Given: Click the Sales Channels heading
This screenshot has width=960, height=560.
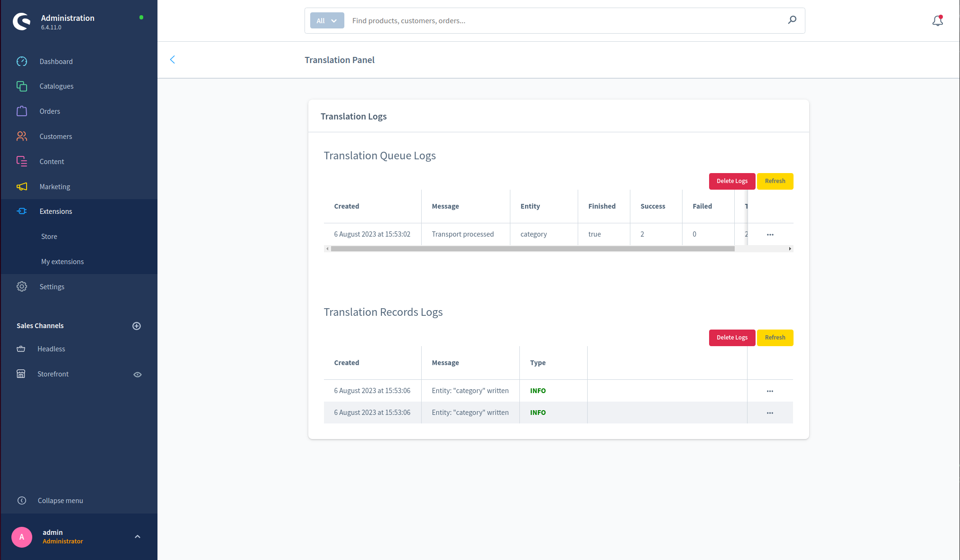Looking at the screenshot, I should point(40,326).
